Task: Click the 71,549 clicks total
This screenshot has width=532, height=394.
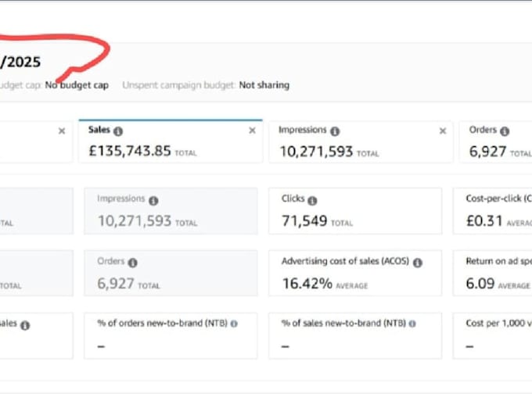Action: click(x=304, y=221)
